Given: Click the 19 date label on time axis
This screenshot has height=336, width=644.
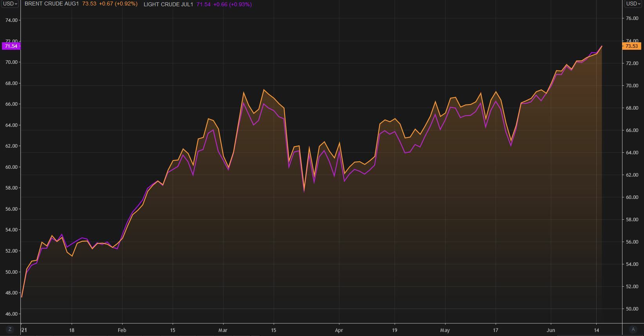Looking at the screenshot, I should coord(395,330).
